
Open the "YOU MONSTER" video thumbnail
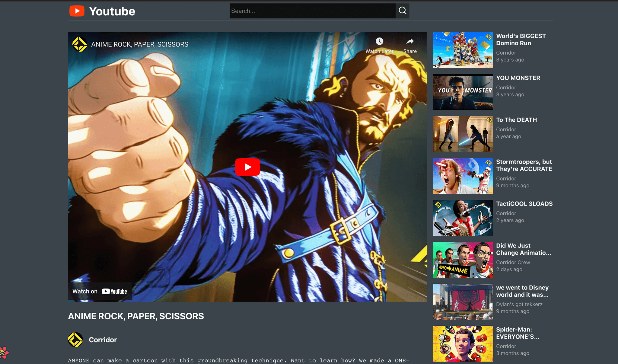[x=463, y=92]
